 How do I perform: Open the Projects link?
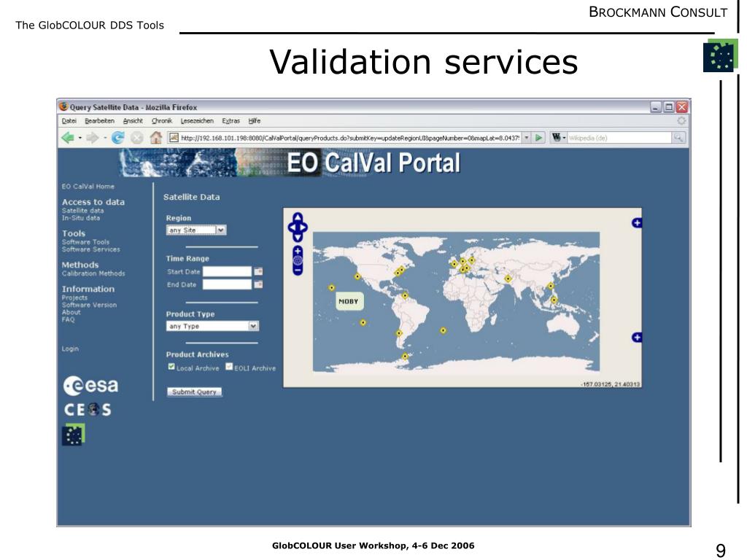[x=75, y=297]
